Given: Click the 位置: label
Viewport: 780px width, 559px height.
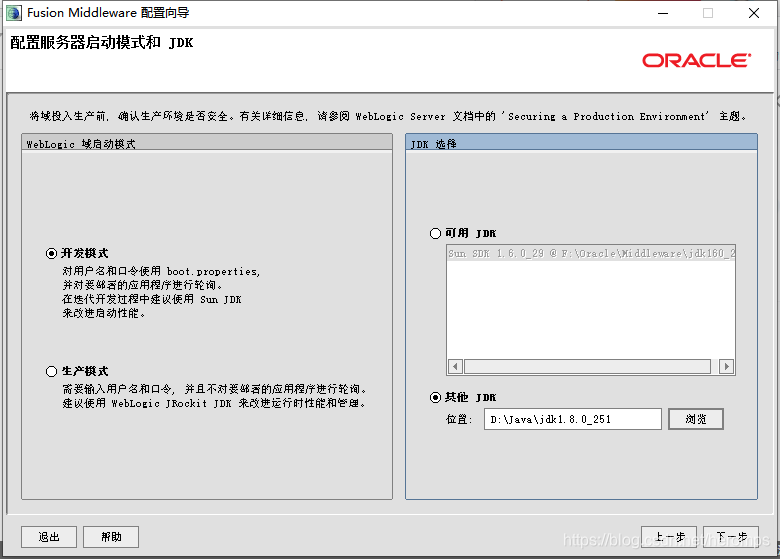Looking at the screenshot, I should click(x=459, y=419).
